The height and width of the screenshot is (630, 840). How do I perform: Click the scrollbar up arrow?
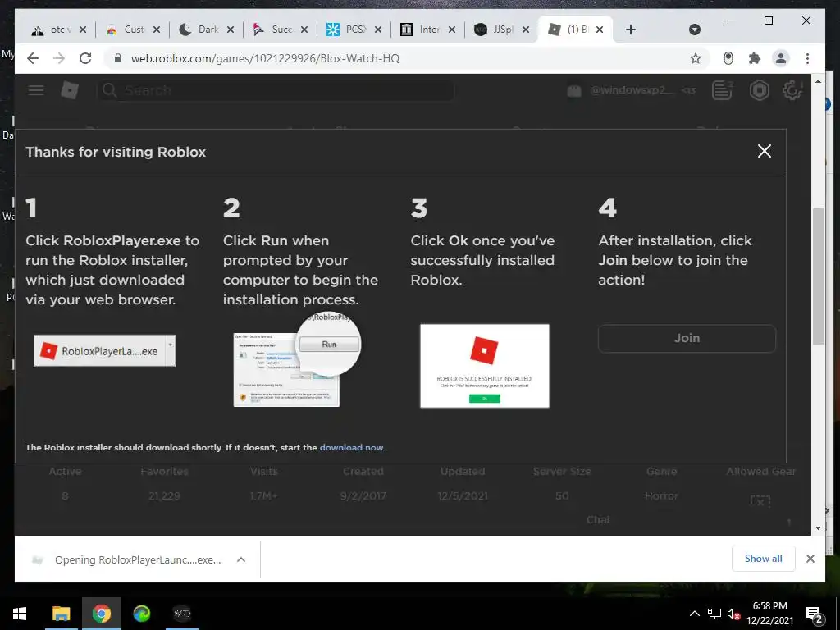(x=818, y=81)
